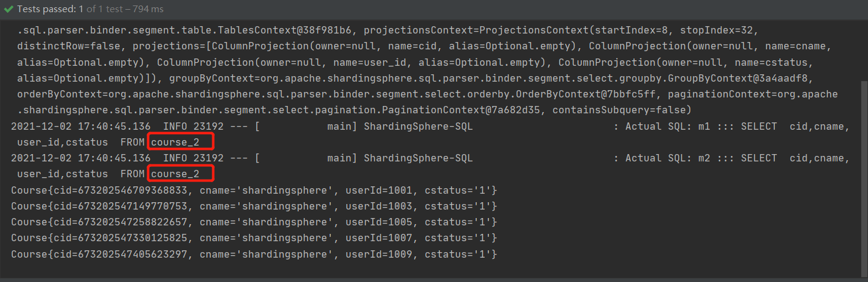Click the green tests passed checkmark icon
This screenshot has height=282, width=868.
coord(8,10)
